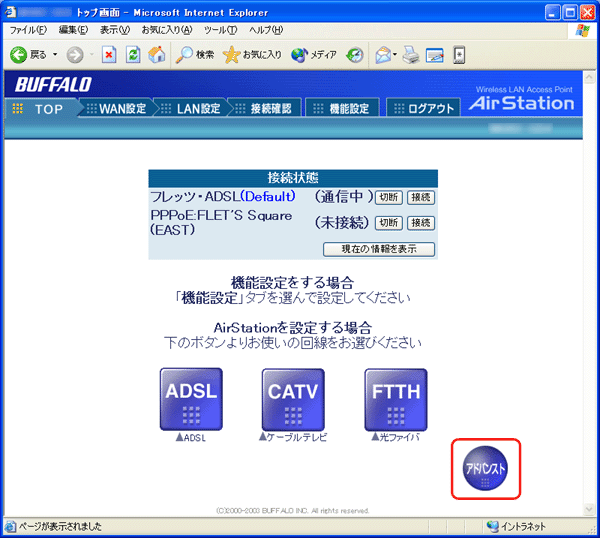Click 切断 for PPPoE FLET'S Square
600x538 pixels.
389,223
